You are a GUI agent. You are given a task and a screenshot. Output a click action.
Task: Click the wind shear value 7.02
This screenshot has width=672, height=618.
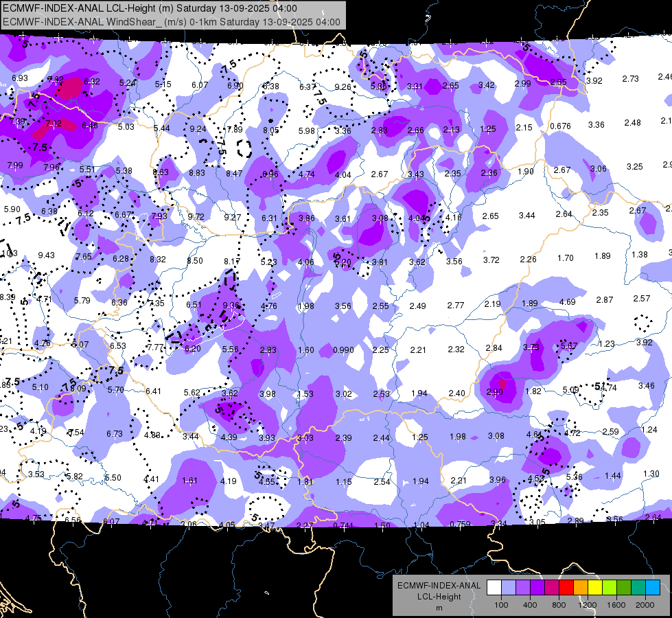click(54, 124)
